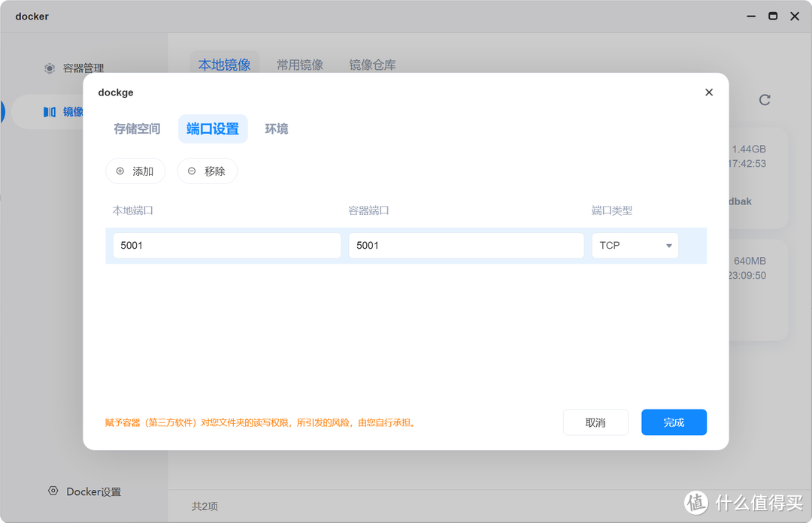This screenshot has height=523, width=812.
Task: Close the dockge dialog with the X
Action: [708, 92]
